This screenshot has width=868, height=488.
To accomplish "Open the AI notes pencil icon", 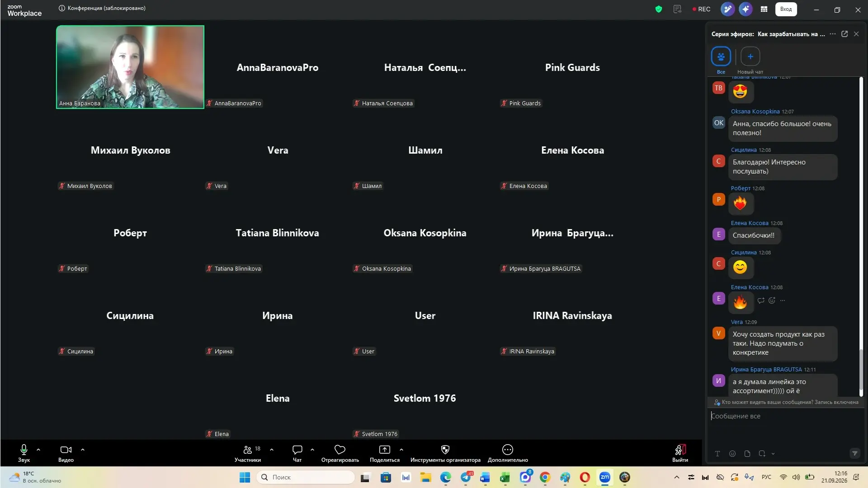I will [727, 9].
